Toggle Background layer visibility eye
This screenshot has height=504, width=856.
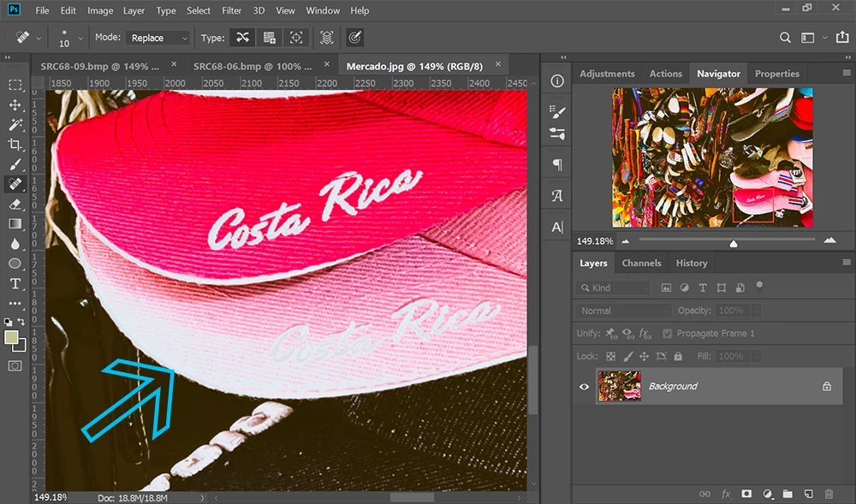click(584, 386)
